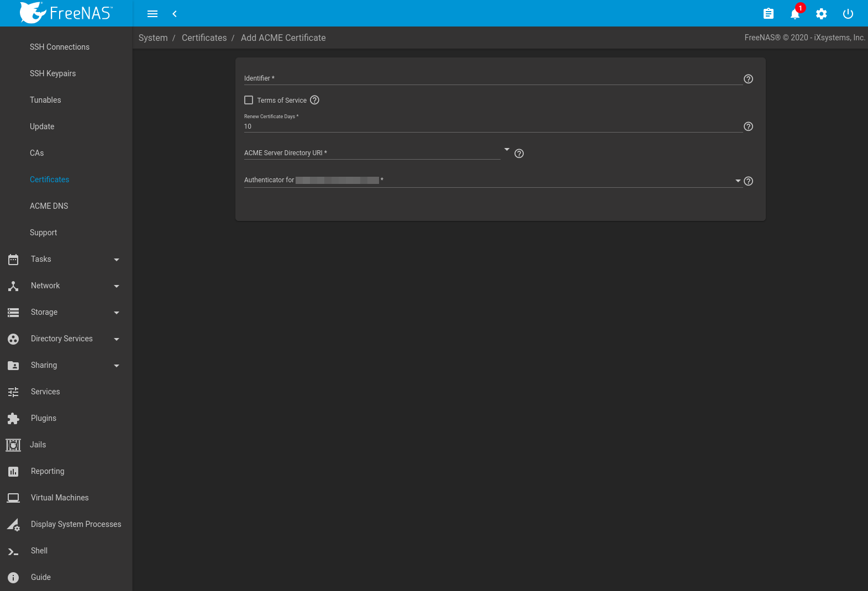
Task: Open settings gear in top bar
Action: click(821, 14)
